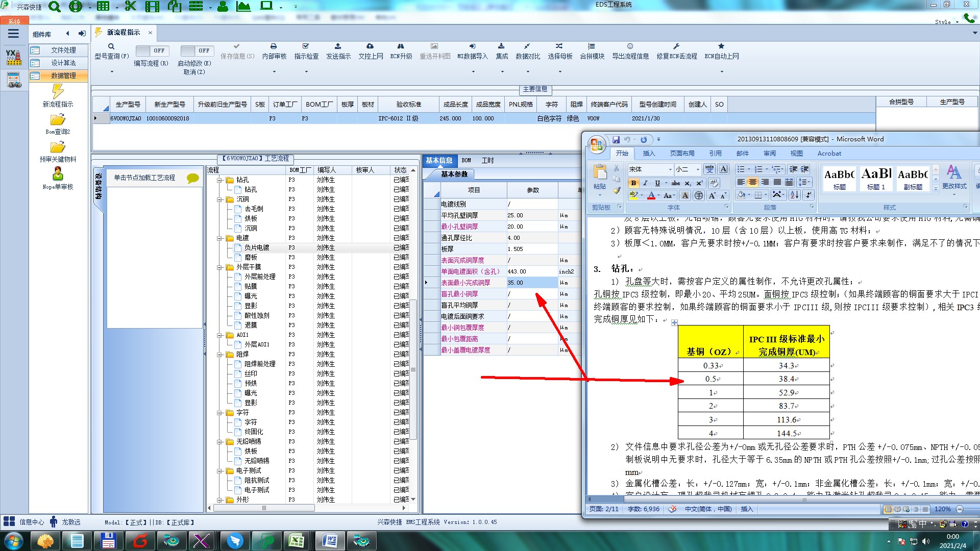Open Word 插入 ribbon tab

pos(648,153)
